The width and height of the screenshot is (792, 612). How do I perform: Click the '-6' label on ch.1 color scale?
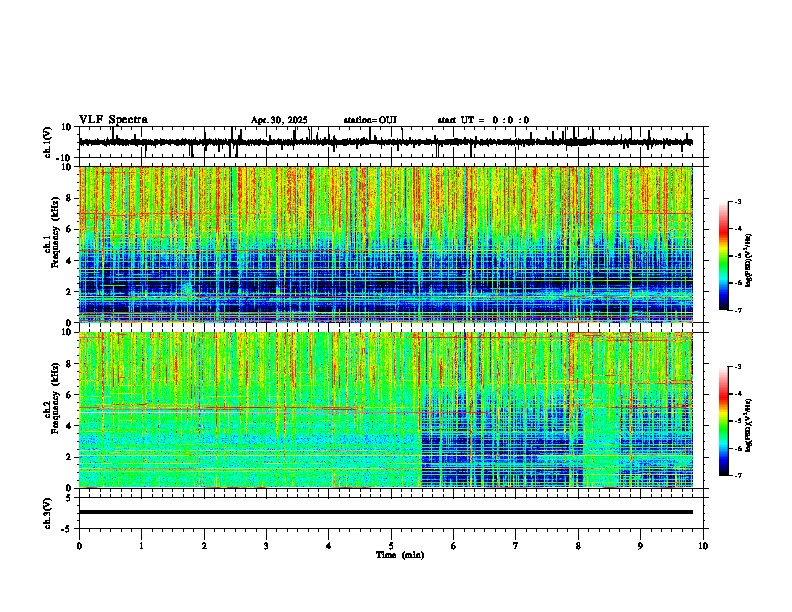point(738,283)
